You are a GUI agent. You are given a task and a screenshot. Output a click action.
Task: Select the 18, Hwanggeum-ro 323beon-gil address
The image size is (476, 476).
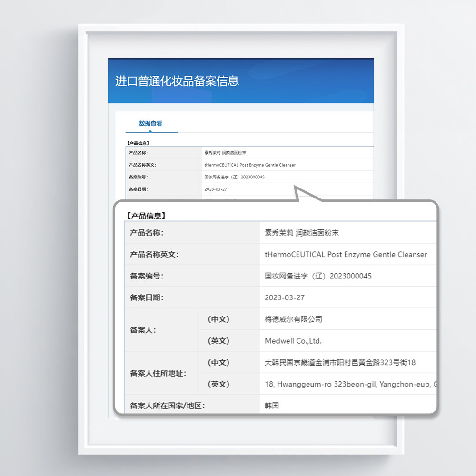click(350, 384)
